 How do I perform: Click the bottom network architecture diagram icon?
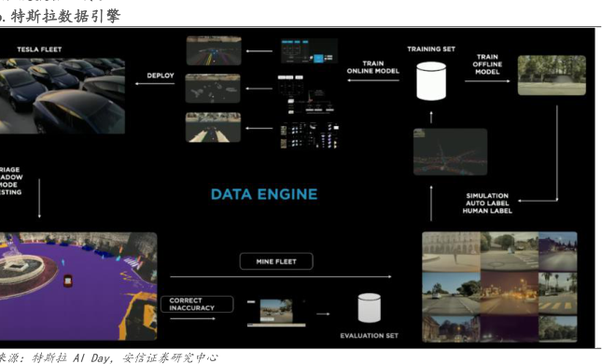pyautogui.click(x=310, y=135)
